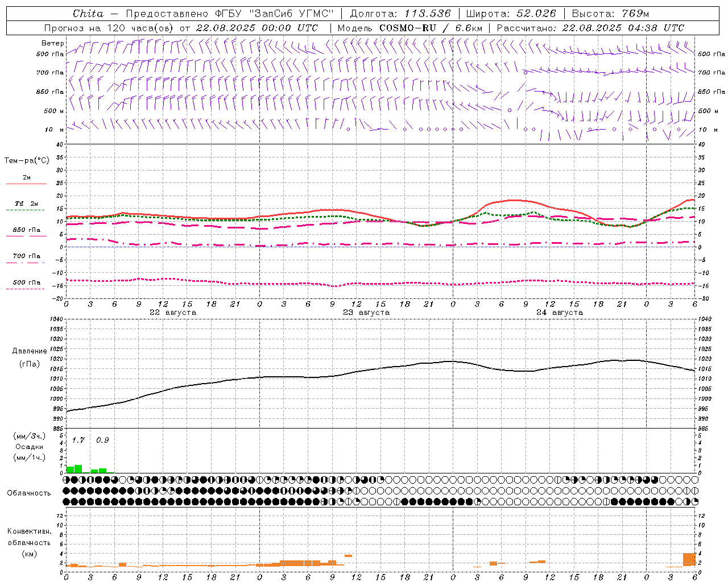Click the "Давление" pressure panel label

click(x=30, y=351)
